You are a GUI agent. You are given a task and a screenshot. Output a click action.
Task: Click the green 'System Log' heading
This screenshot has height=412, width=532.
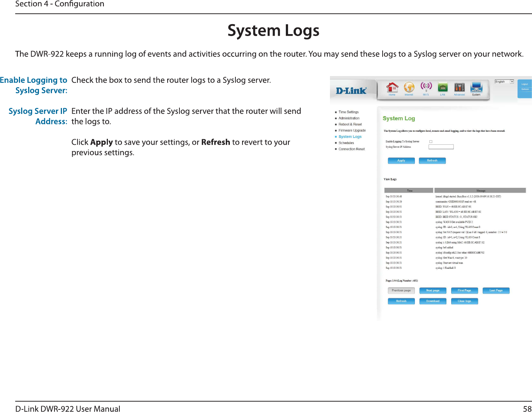[399, 118]
